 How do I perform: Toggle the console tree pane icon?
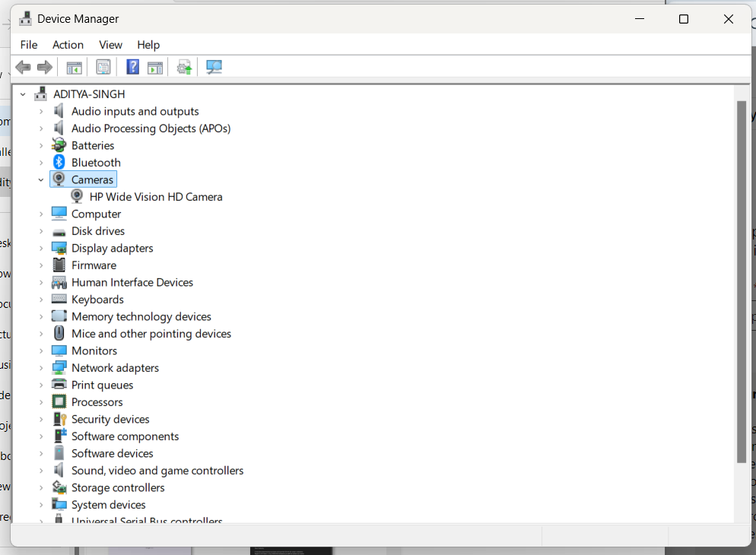click(x=74, y=67)
